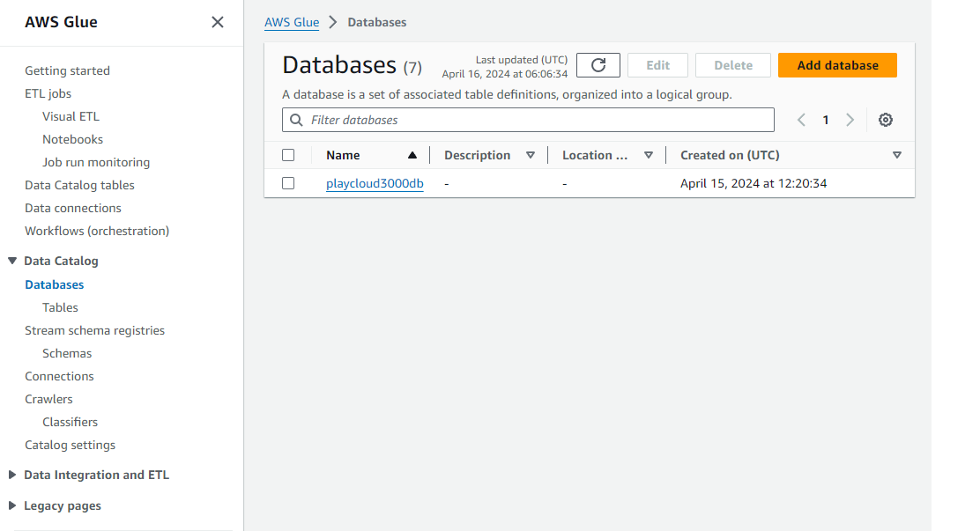
Task: Sort databases by Description column arrow
Action: point(531,156)
